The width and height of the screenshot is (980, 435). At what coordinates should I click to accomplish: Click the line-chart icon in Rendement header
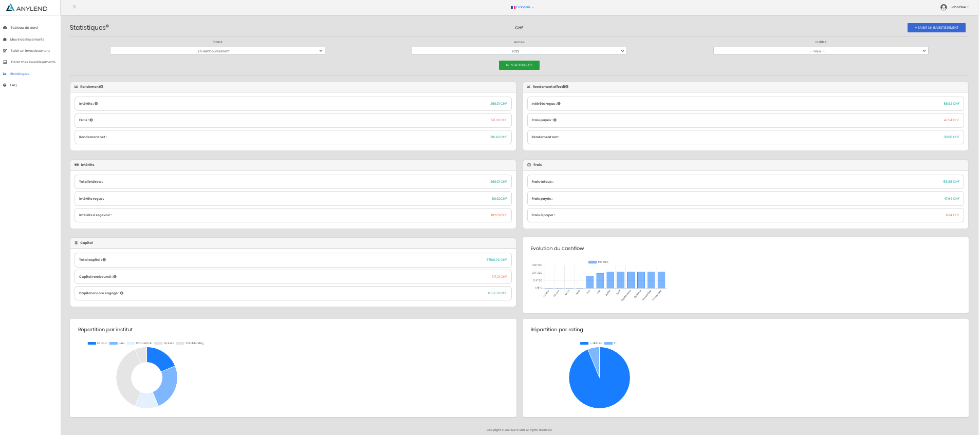pos(76,87)
